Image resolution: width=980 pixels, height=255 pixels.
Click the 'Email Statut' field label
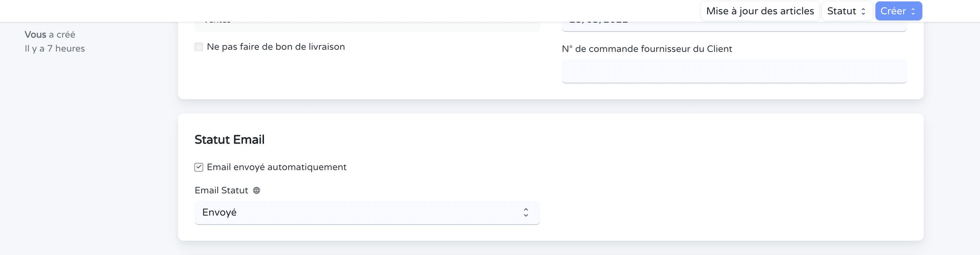coord(222,190)
